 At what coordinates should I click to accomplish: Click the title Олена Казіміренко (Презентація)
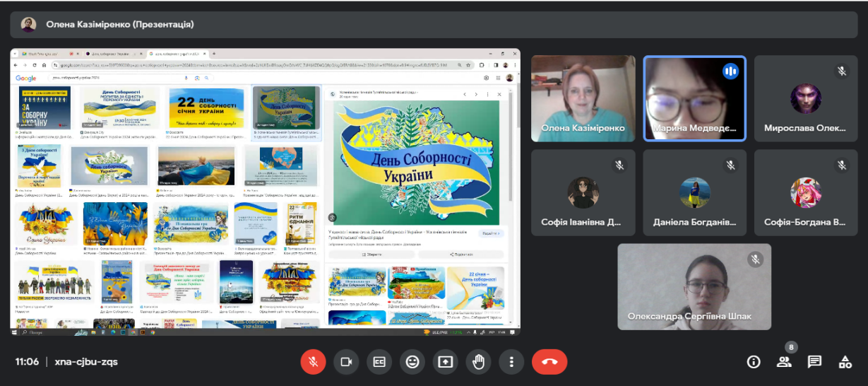tap(120, 24)
